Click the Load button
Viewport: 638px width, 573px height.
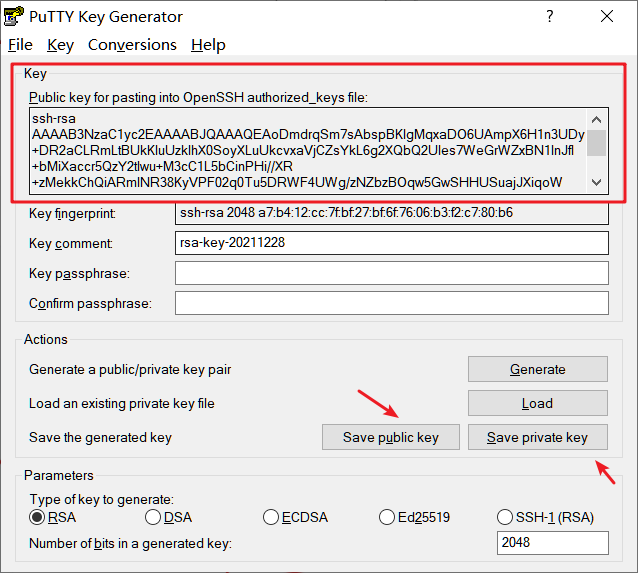coord(537,403)
